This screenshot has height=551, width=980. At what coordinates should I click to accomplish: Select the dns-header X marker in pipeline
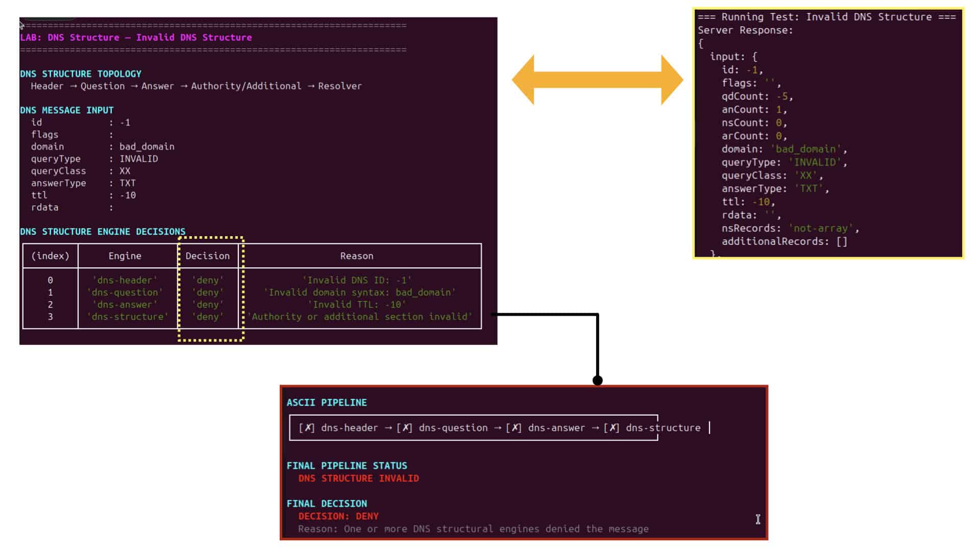[x=306, y=428]
